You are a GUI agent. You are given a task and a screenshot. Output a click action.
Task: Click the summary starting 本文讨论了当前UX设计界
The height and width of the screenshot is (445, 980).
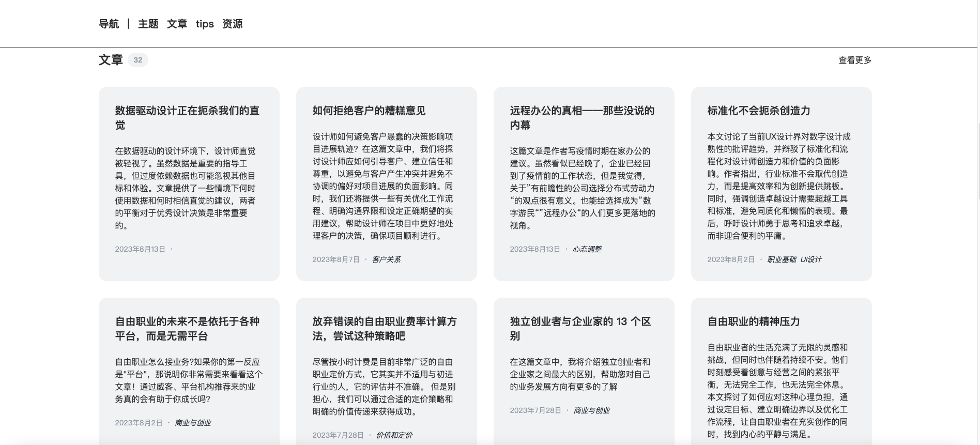(x=778, y=186)
